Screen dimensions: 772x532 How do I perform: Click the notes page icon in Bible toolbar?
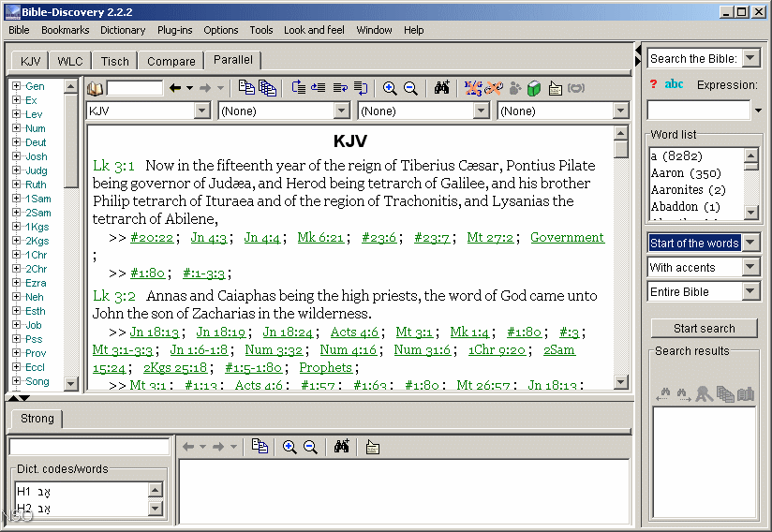tap(555, 89)
